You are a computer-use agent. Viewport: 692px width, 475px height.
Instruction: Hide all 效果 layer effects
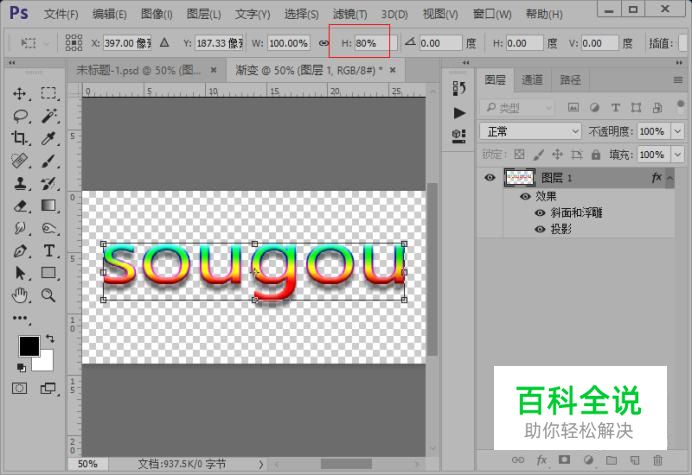525,196
